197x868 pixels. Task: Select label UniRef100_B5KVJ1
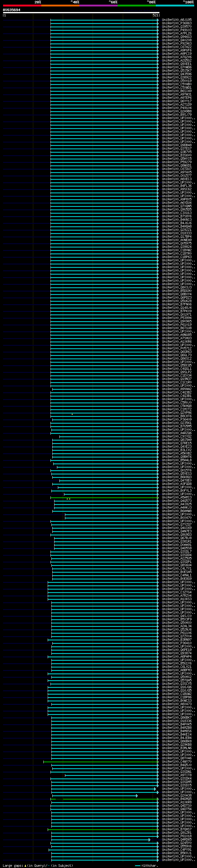(x=177, y=853)
